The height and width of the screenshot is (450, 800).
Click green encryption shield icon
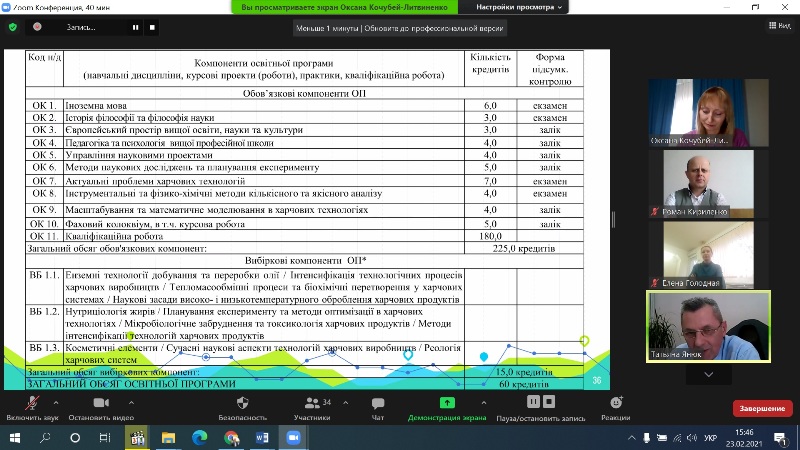[13, 27]
